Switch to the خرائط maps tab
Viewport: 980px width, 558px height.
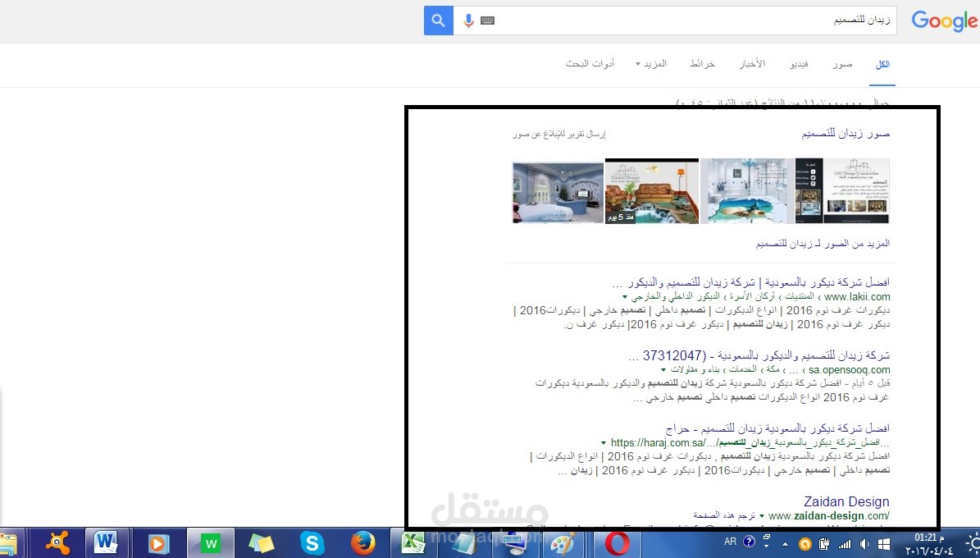coord(702,64)
